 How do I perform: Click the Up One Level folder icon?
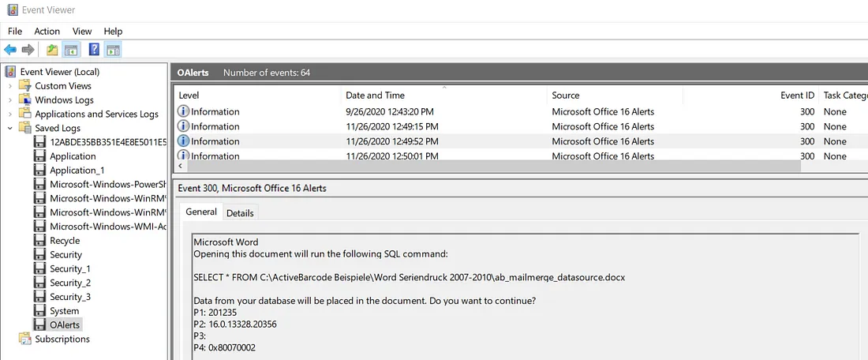tap(52, 50)
